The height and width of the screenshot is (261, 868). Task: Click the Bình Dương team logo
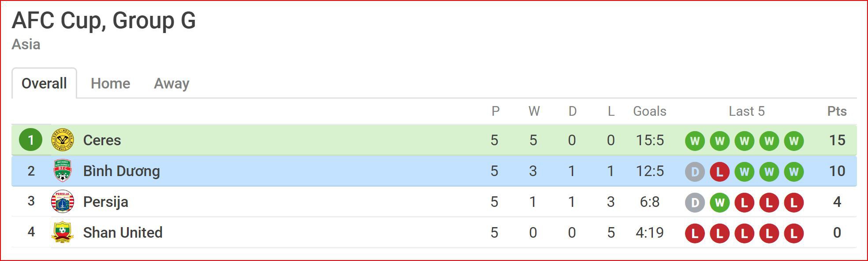[63, 171]
